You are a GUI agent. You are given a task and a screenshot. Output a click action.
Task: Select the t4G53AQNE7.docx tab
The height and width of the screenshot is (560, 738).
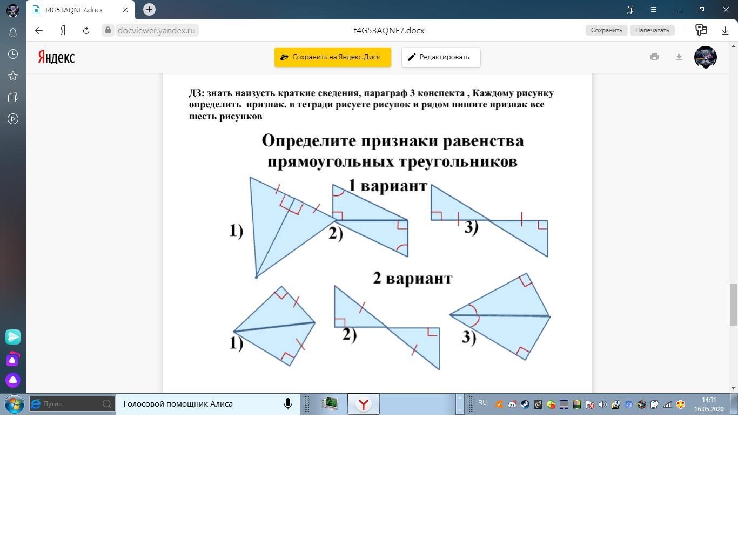pos(80,10)
